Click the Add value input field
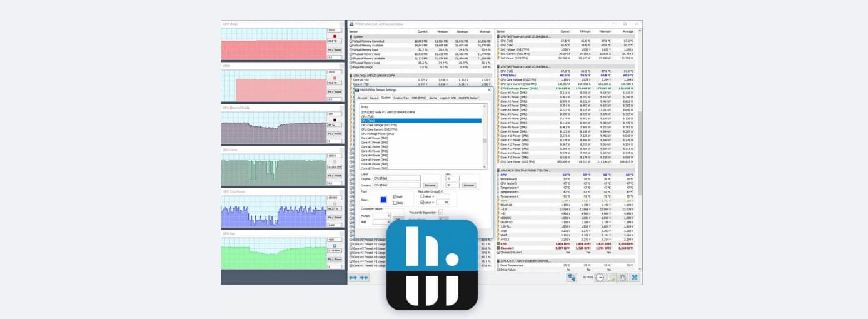Screen dimensions: 868x319 (382, 222)
